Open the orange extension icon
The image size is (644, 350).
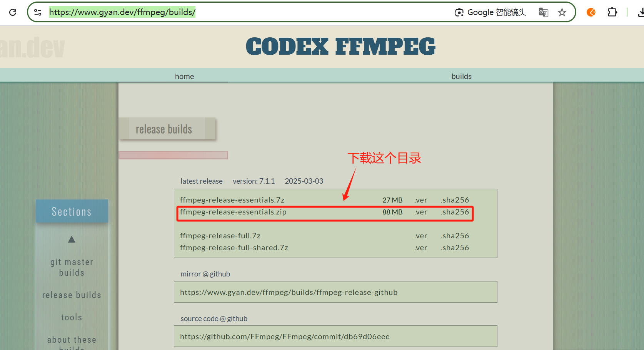pos(591,12)
